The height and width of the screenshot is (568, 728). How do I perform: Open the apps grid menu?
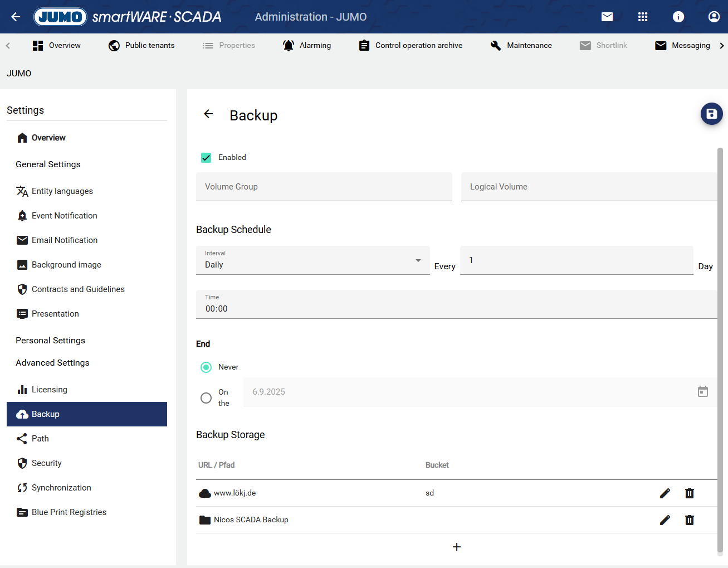(x=642, y=17)
